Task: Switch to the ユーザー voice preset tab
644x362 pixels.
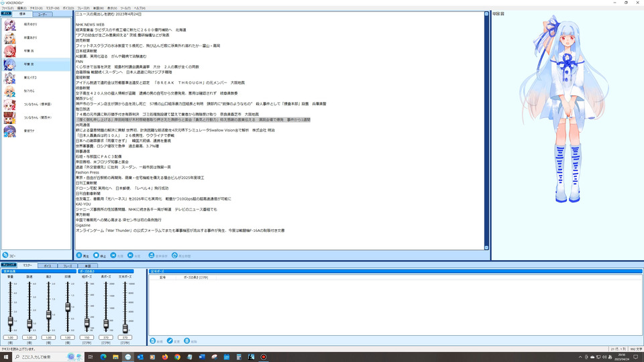Action: [42, 14]
